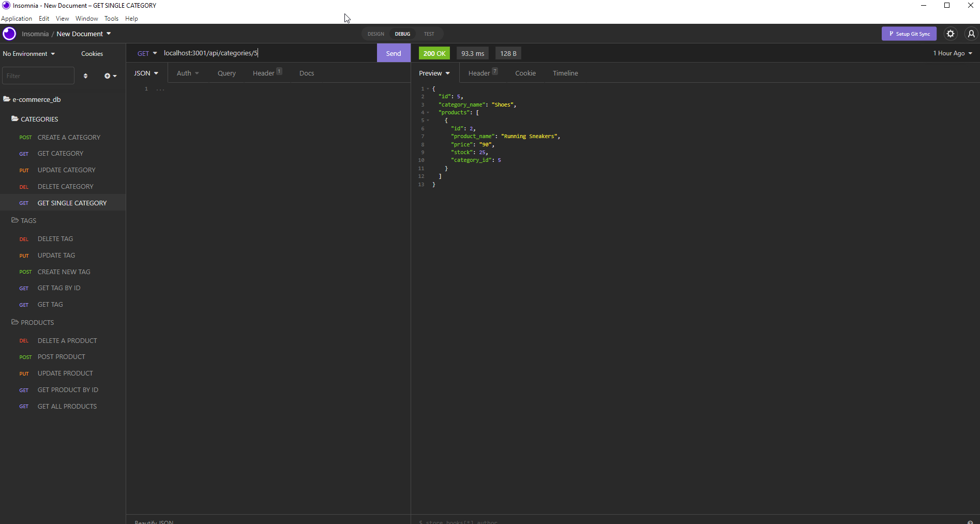Switch to TEST mode
The image size is (980, 524).
click(429, 34)
